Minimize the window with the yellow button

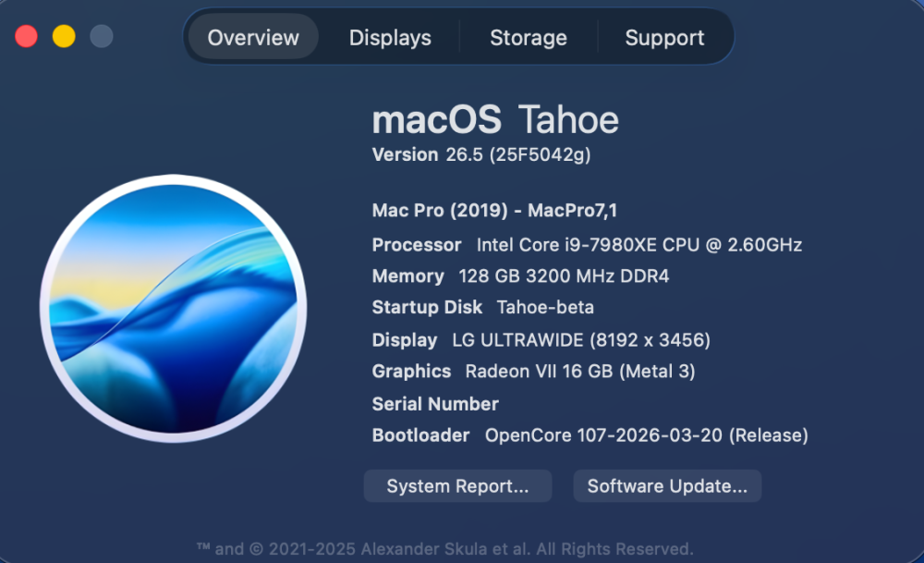(x=64, y=37)
